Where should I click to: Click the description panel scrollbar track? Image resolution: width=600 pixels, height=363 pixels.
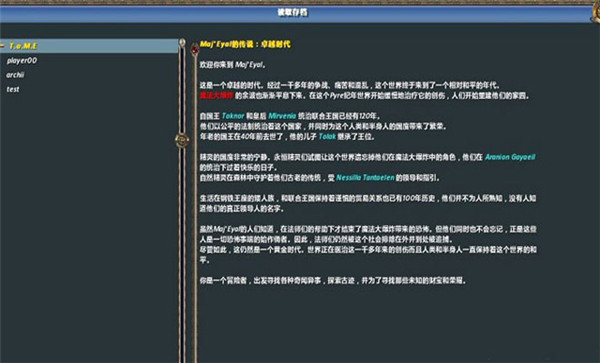195,207
